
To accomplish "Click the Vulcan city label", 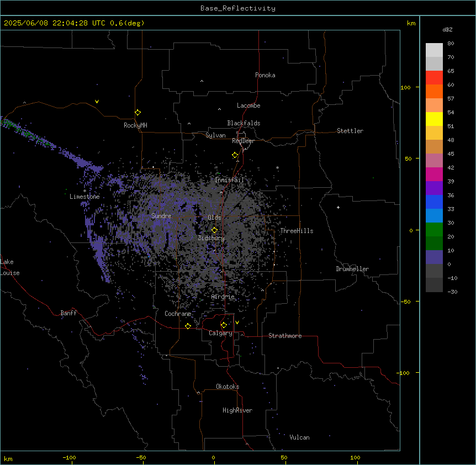I will click(300, 437).
